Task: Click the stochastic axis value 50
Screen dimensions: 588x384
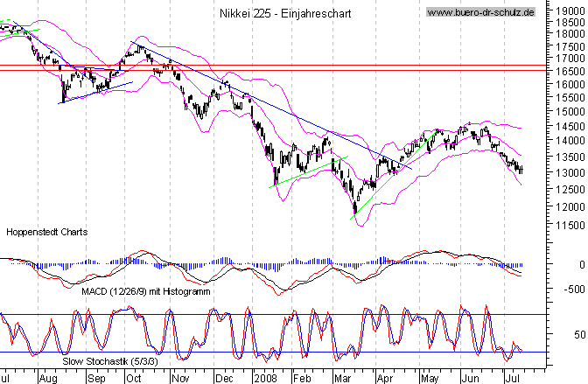Action: [x=579, y=334]
